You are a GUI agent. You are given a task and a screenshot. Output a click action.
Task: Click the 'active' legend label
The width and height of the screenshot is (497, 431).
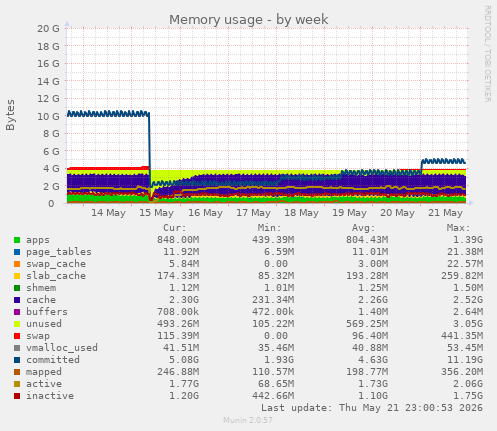point(44,384)
